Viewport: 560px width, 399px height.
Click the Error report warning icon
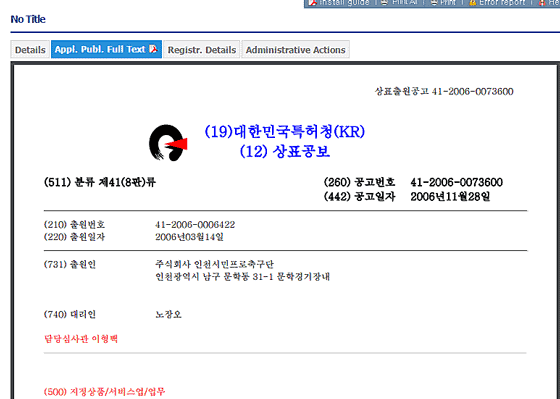tap(472, 3)
